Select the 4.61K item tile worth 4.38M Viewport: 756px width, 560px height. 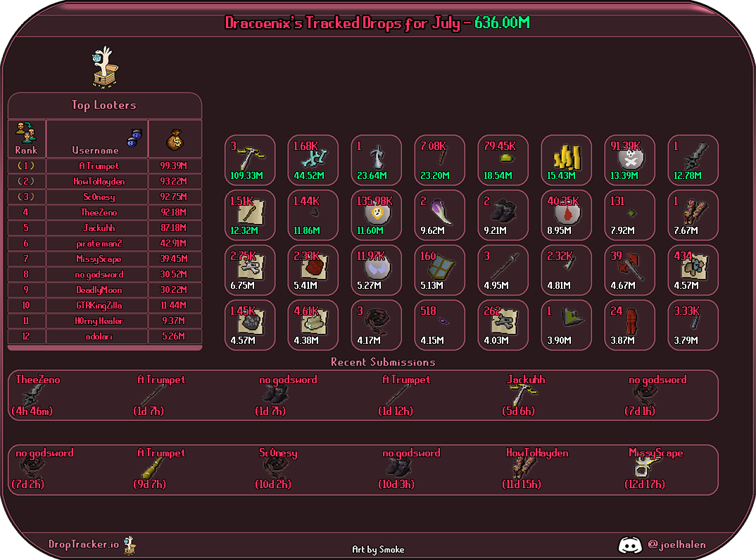tap(313, 325)
